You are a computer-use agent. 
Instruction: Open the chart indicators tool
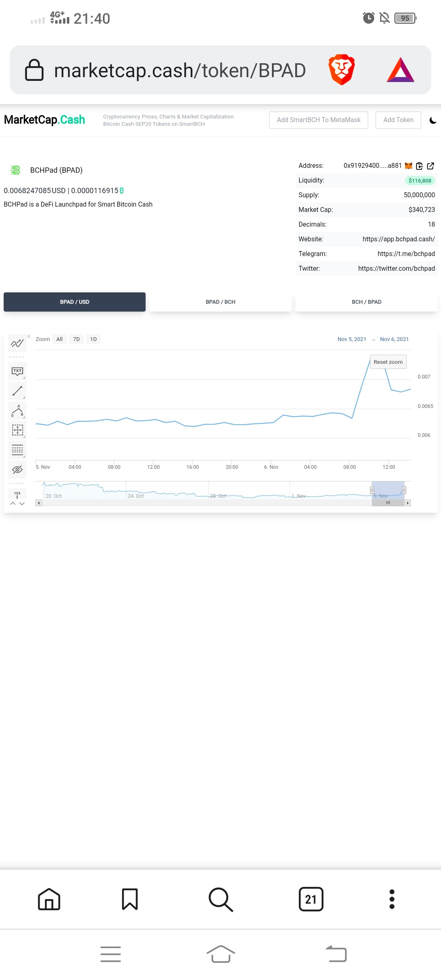tap(17, 343)
